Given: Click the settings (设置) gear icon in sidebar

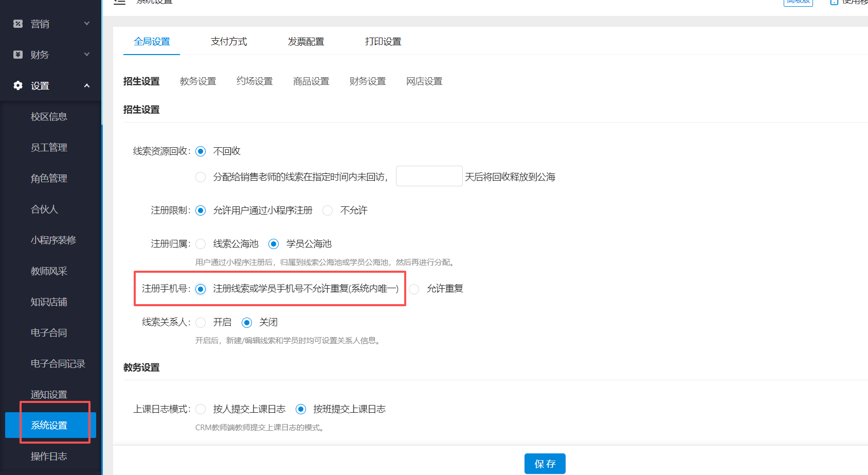Looking at the screenshot, I should (17, 85).
